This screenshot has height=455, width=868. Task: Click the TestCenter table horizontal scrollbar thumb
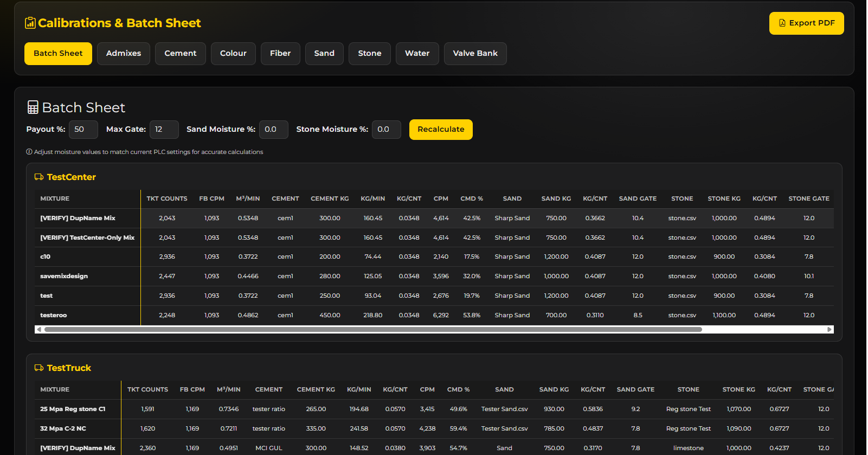click(373, 329)
